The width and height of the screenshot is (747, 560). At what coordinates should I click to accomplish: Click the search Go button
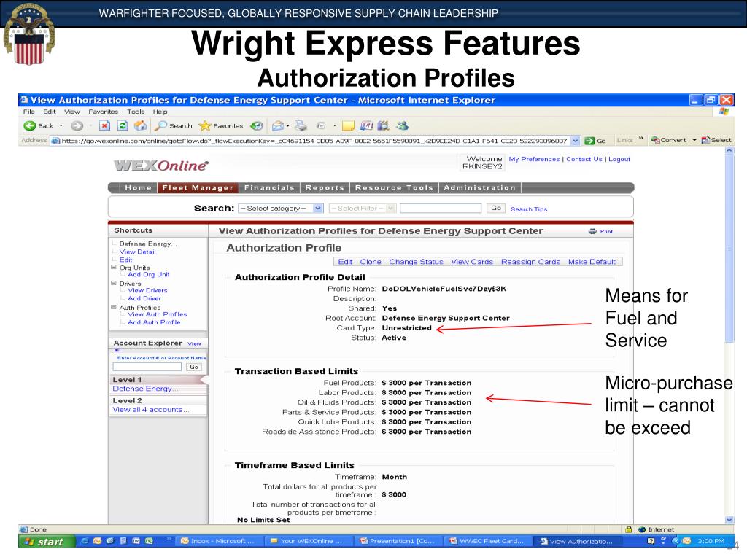[496, 208]
